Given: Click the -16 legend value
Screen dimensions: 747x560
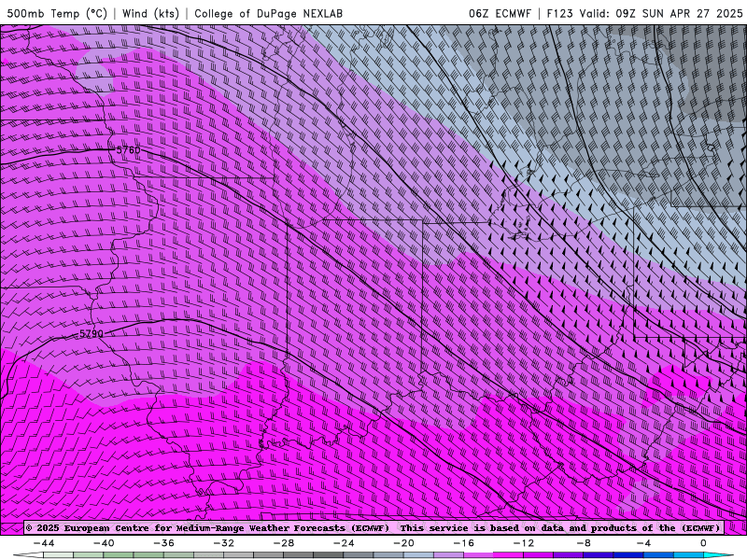Looking at the screenshot, I should click(x=463, y=543).
